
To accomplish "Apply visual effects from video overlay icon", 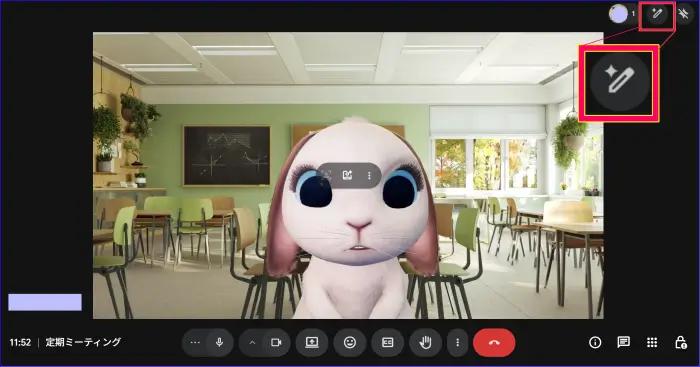I will click(x=347, y=175).
